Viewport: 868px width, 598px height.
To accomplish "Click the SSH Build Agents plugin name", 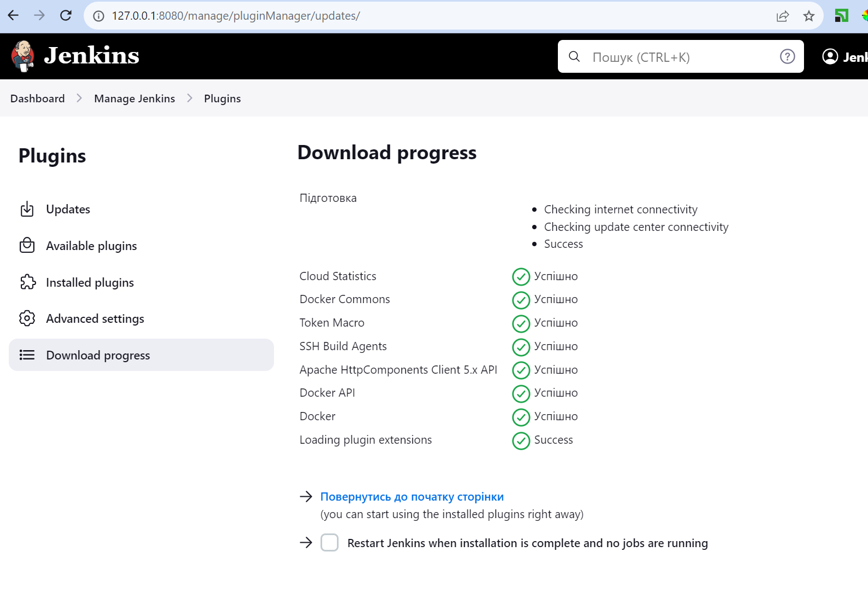I will click(343, 346).
